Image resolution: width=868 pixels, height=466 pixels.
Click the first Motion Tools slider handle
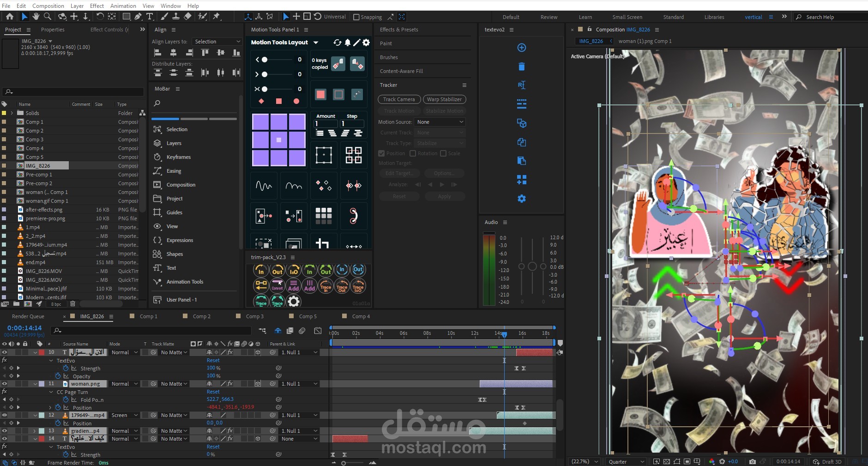[x=265, y=60]
